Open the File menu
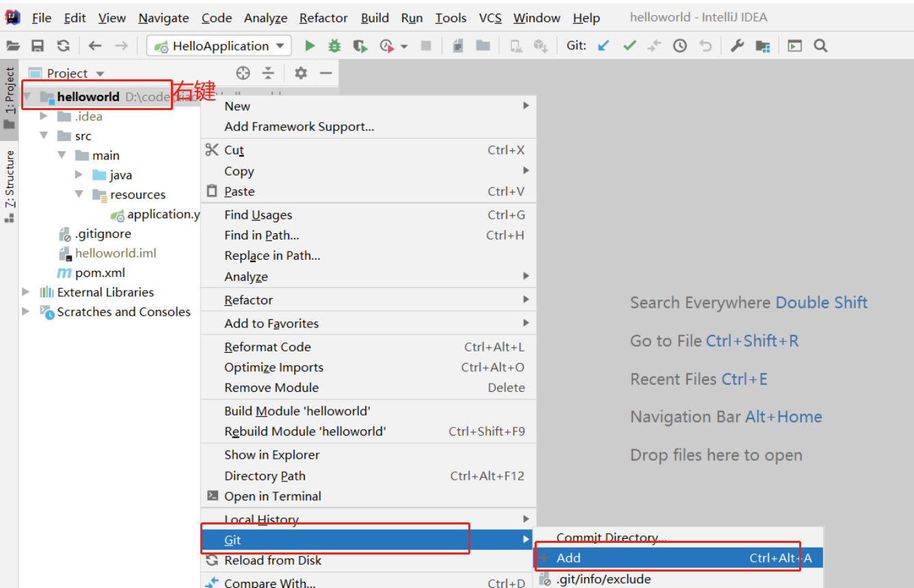Viewport: 914px width, 588px height. click(x=42, y=18)
